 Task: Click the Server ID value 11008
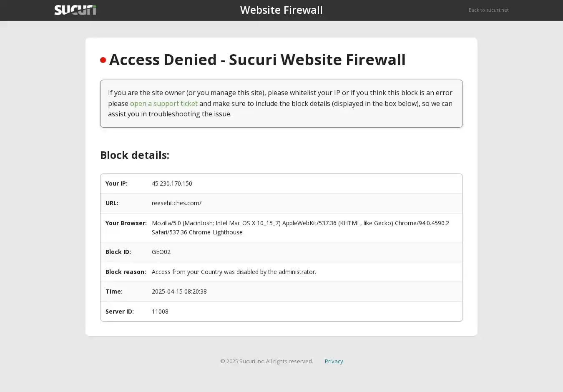point(160,312)
